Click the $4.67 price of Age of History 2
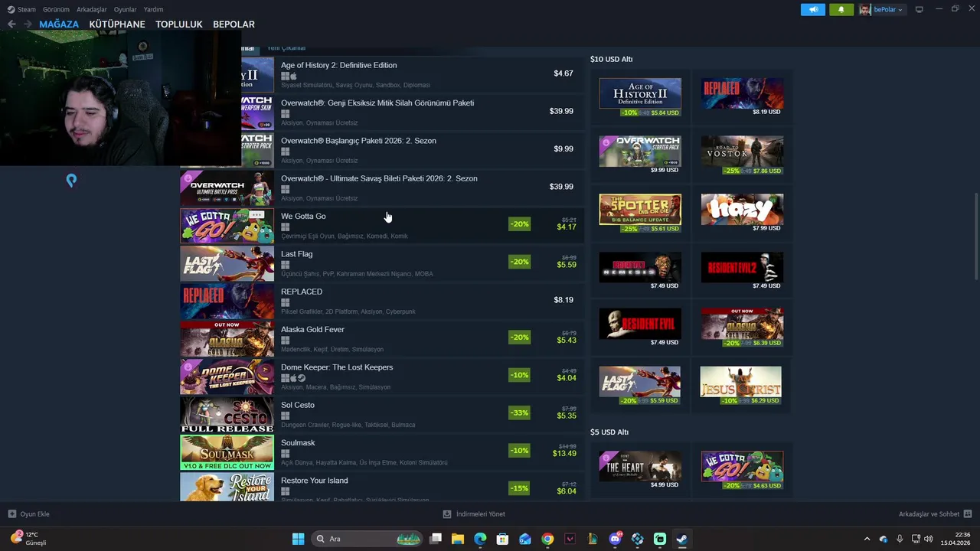The image size is (980, 551). pyautogui.click(x=563, y=73)
